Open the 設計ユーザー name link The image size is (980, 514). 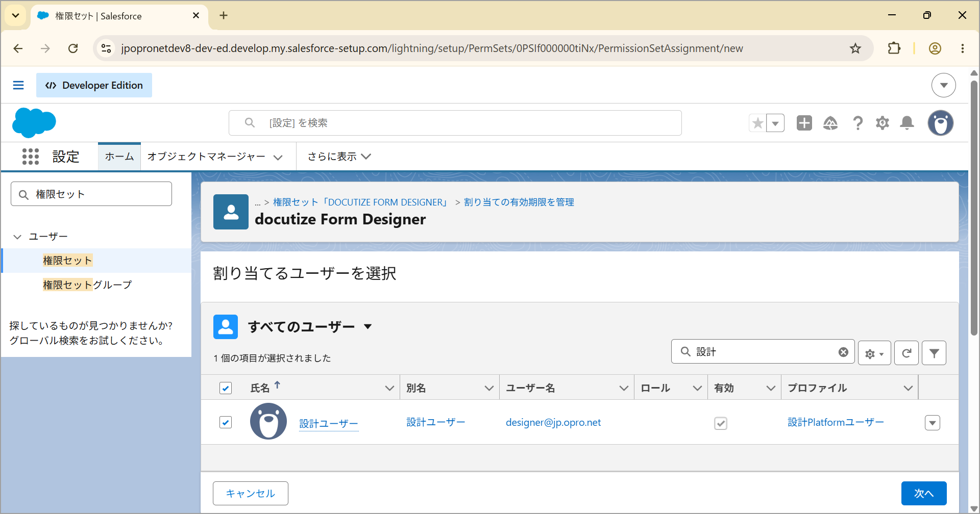329,424
